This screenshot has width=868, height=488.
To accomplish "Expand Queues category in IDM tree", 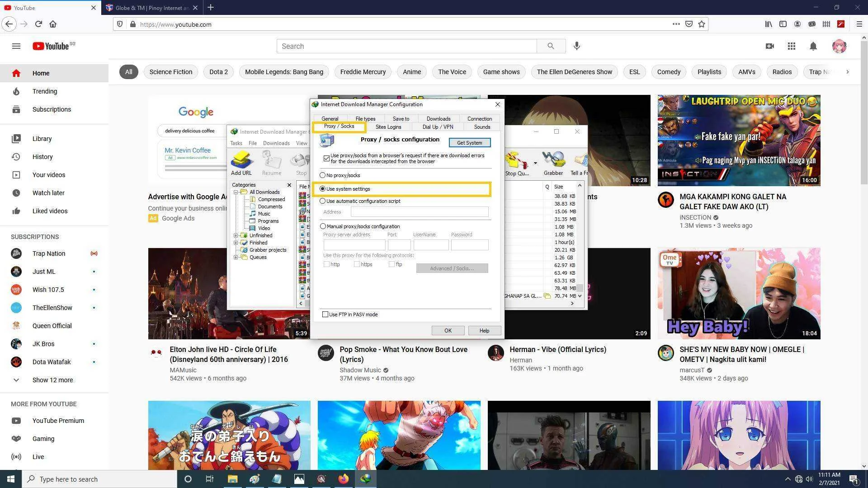I will point(236,257).
